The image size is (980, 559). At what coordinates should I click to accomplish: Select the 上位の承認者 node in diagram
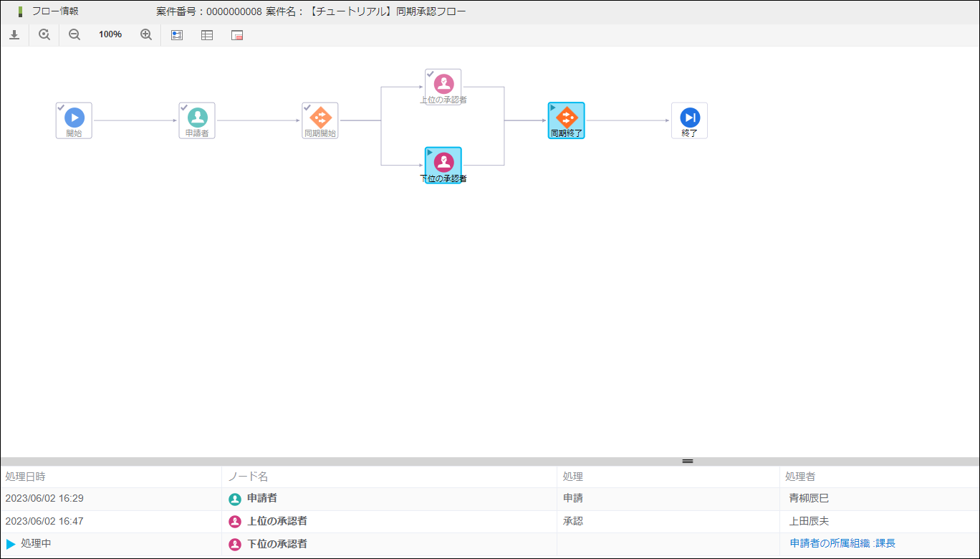(443, 87)
